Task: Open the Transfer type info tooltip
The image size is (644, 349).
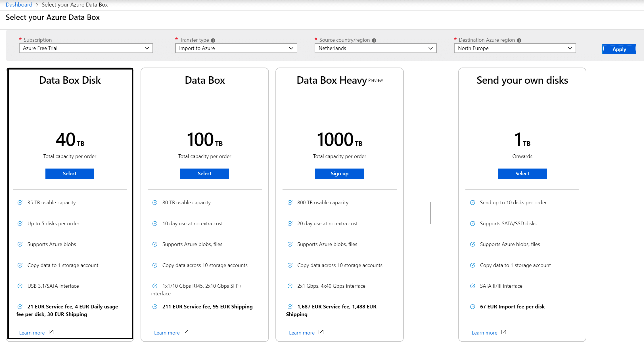Action: pos(213,40)
